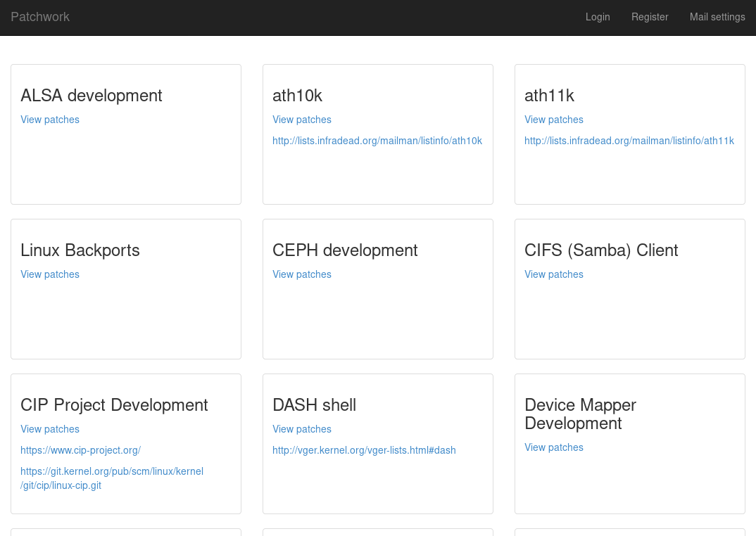Open the linux-cip.git kernel.org link

112,478
